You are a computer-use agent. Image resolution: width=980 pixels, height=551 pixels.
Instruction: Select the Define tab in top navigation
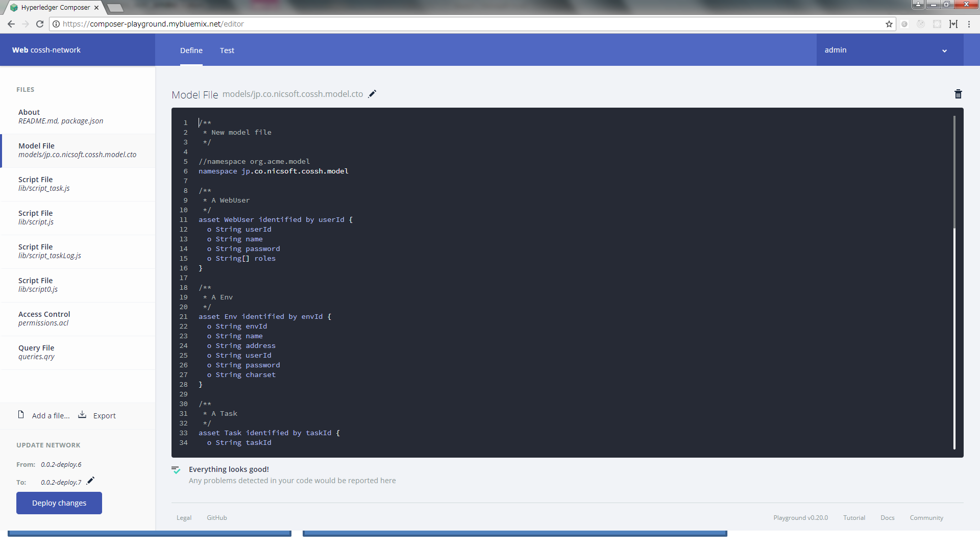click(x=191, y=50)
